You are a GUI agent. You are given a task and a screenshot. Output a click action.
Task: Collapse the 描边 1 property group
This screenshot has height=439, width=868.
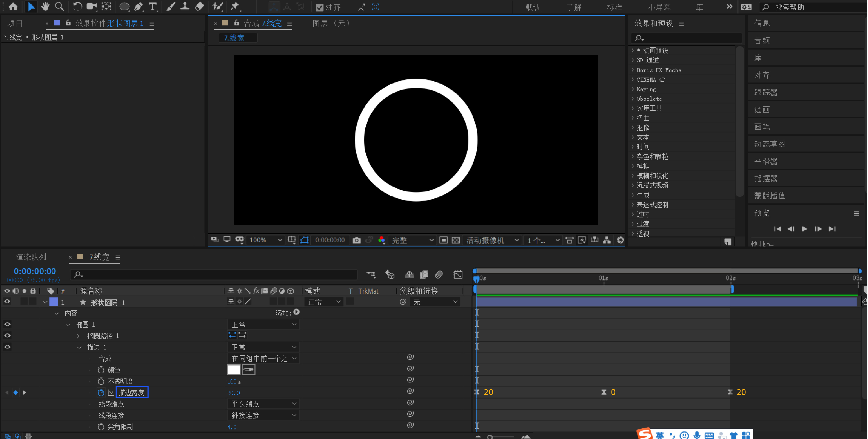(x=79, y=347)
